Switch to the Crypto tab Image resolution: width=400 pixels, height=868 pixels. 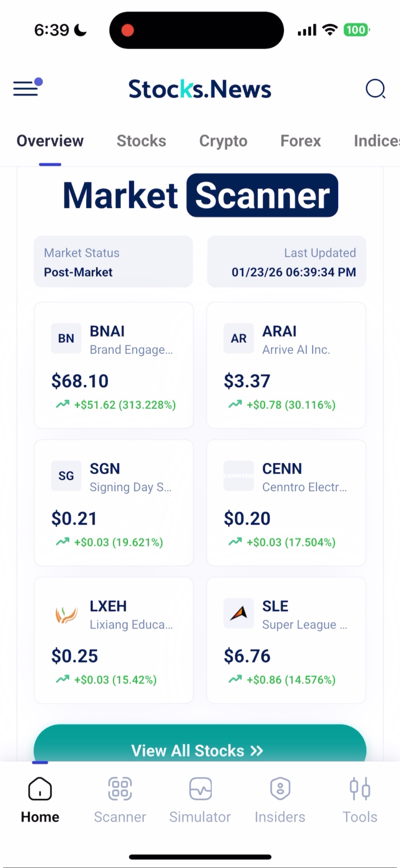point(223,141)
